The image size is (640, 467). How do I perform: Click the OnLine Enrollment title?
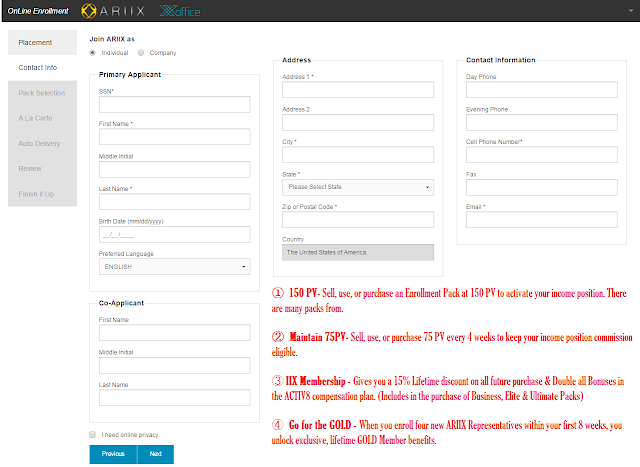coord(38,11)
